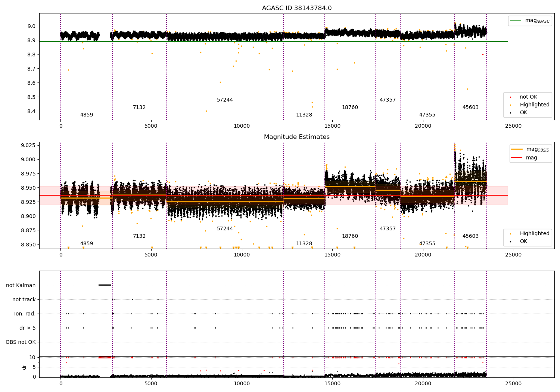This screenshot has height=392, width=560.
Task: Click the 8.925 y-axis tick label
Action: 29,202
